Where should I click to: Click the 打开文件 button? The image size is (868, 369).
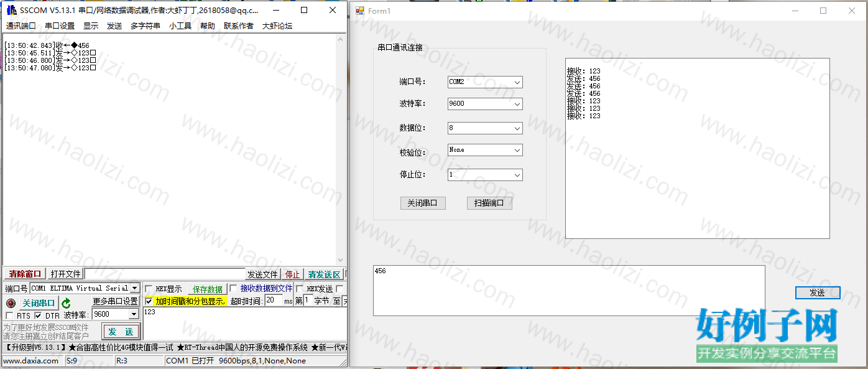click(66, 274)
